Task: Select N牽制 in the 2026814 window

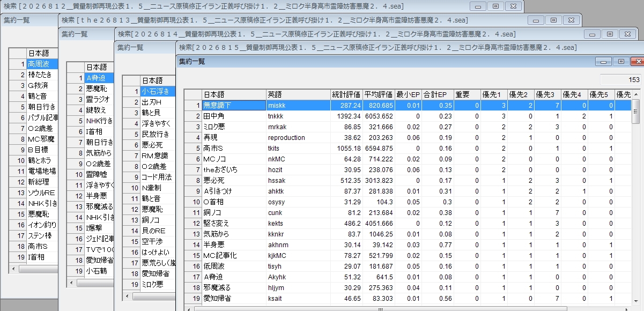Action: coord(158,188)
